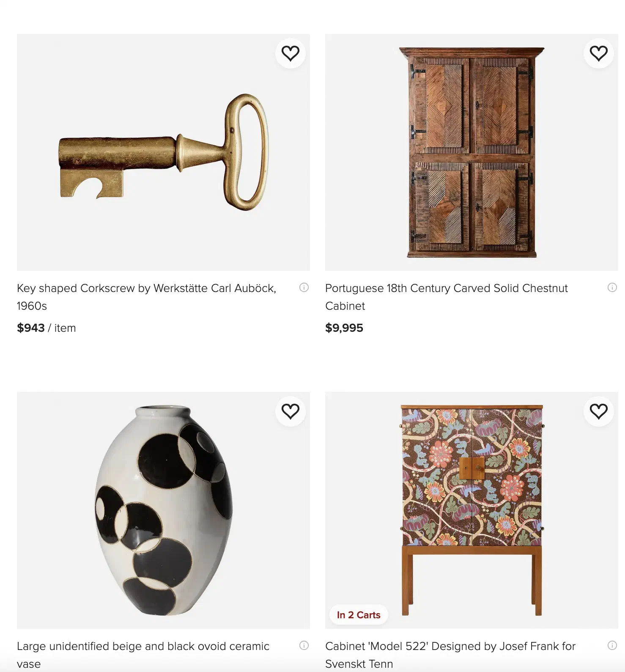This screenshot has width=625, height=672.
Task: Click info icon beside ceramic vase title
Action: tap(304, 645)
